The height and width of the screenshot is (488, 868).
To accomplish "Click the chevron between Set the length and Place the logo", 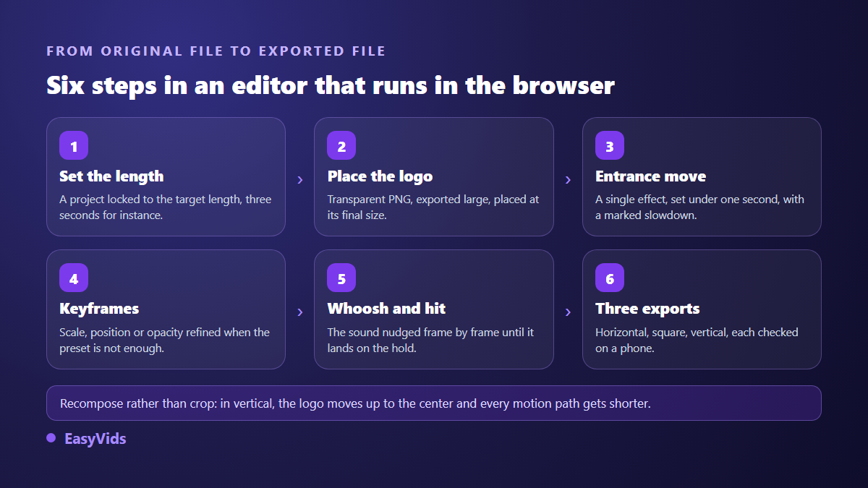I will tap(300, 180).
